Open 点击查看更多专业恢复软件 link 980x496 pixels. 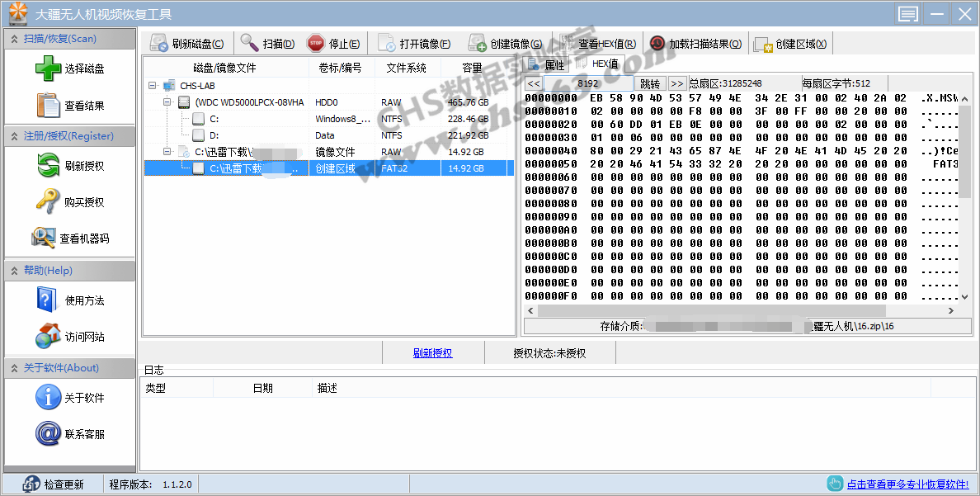pyautogui.click(x=907, y=484)
